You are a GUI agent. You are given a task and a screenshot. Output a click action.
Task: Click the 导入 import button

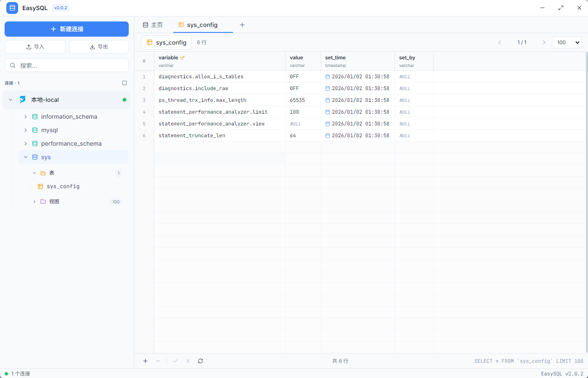35,47
